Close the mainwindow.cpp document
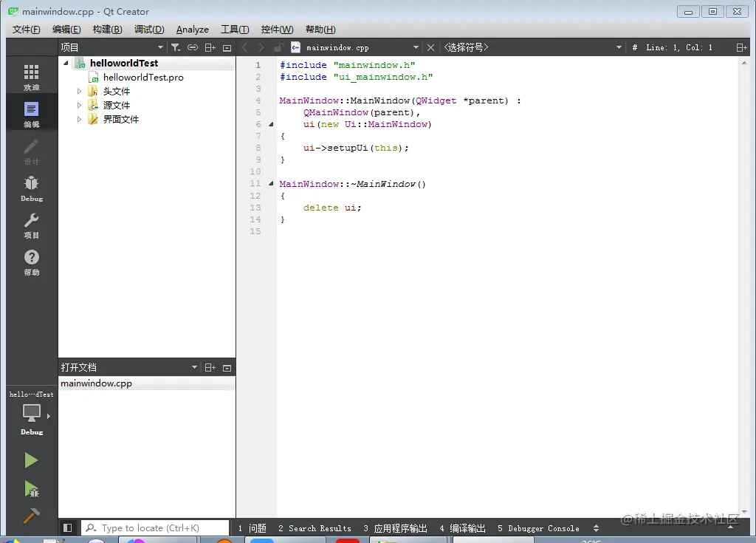756x543 pixels. click(430, 47)
